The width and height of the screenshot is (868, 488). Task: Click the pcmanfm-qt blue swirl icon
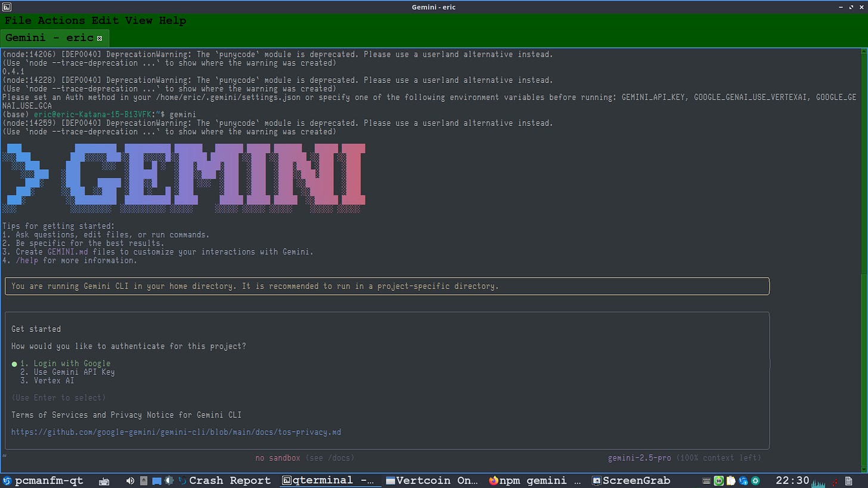7,481
